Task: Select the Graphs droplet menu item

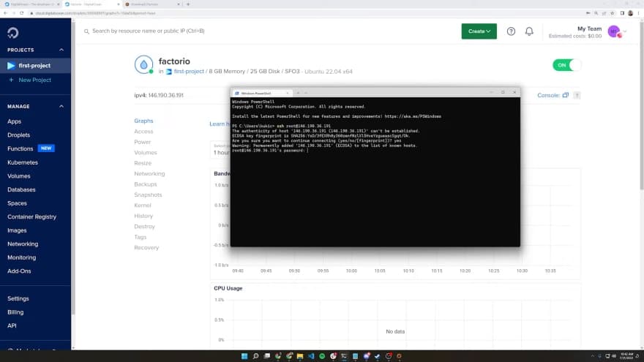Action: tap(143, 121)
